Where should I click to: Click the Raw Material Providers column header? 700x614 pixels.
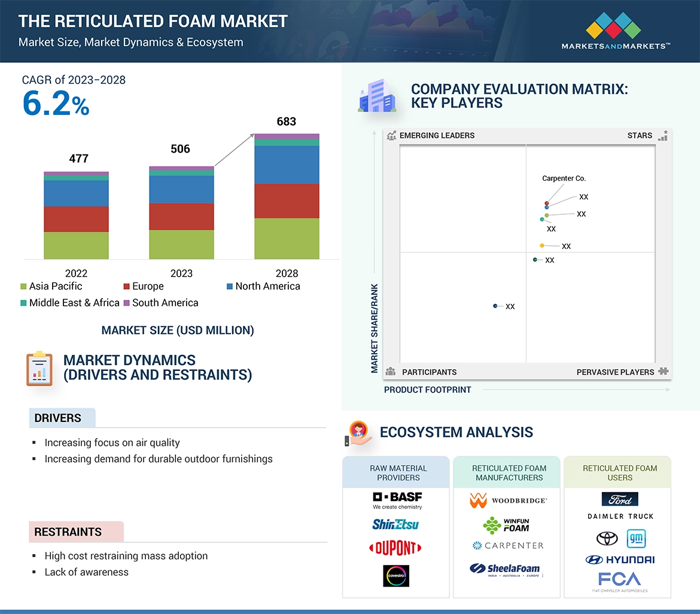(398, 473)
